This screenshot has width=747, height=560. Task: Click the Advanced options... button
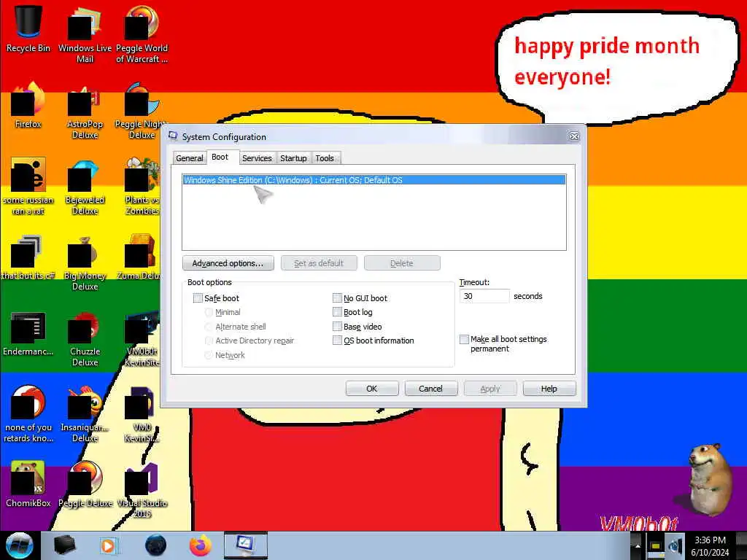click(x=228, y=262)
